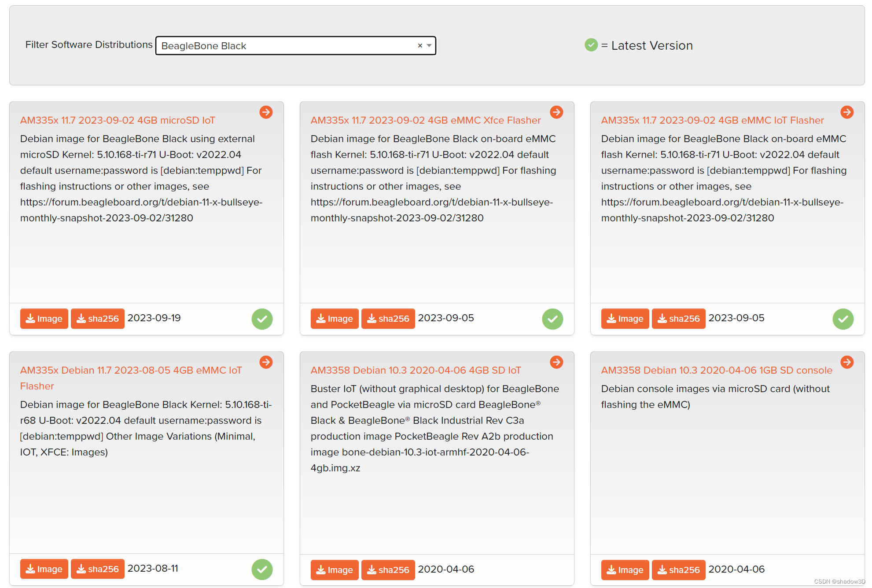Click date 2020-04-06 on 1GB SD console card
This screenshot has height=588, width=872.
[736, 569]
